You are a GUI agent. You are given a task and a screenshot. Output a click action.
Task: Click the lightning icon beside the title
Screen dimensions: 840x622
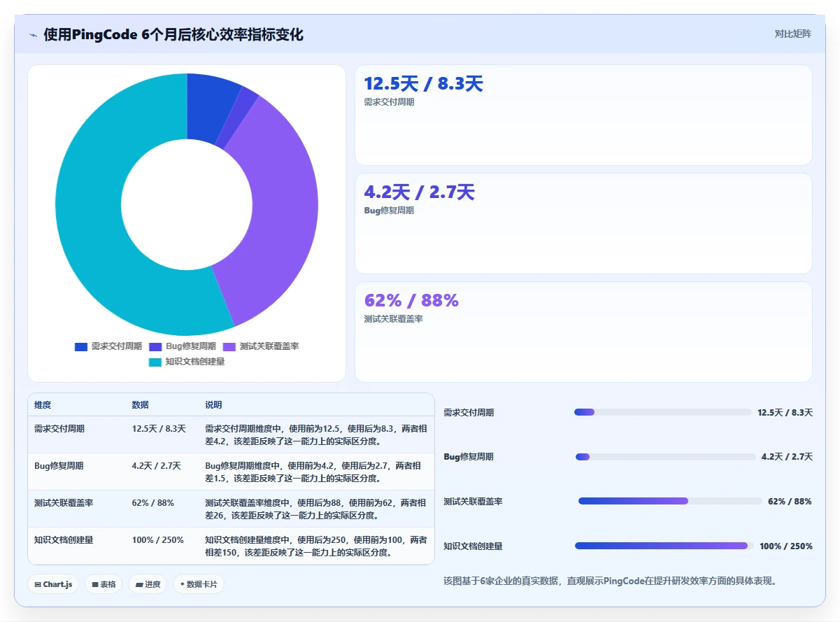[34, 35]
